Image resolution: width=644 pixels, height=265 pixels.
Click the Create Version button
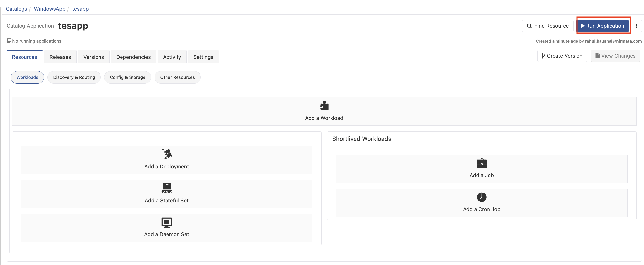tap(562, 56)
